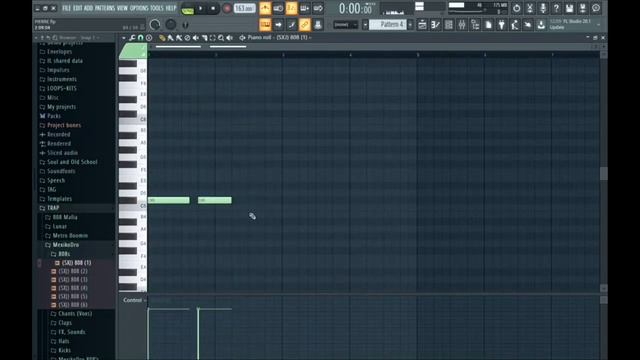Save the project with the floppy icon
The height and width of the screenshot is (360, 640).
pos(569,8)
